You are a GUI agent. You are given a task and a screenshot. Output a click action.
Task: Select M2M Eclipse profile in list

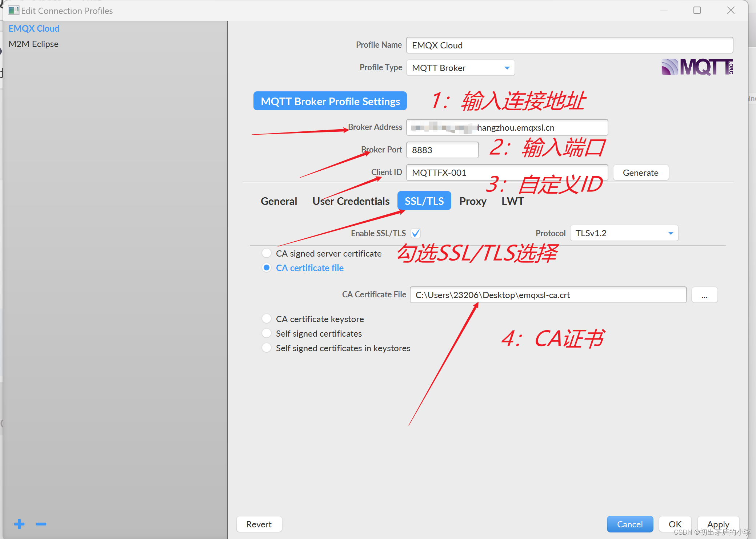tap(33, 44)
